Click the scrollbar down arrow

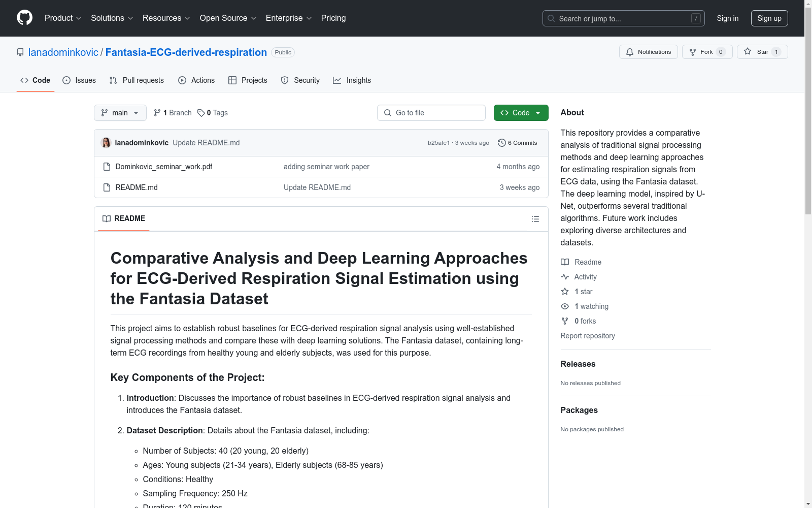tap(808, 504)
